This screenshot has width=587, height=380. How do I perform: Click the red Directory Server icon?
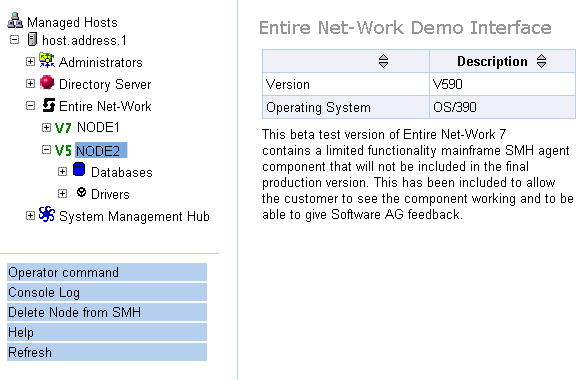(x=47, y=82)
